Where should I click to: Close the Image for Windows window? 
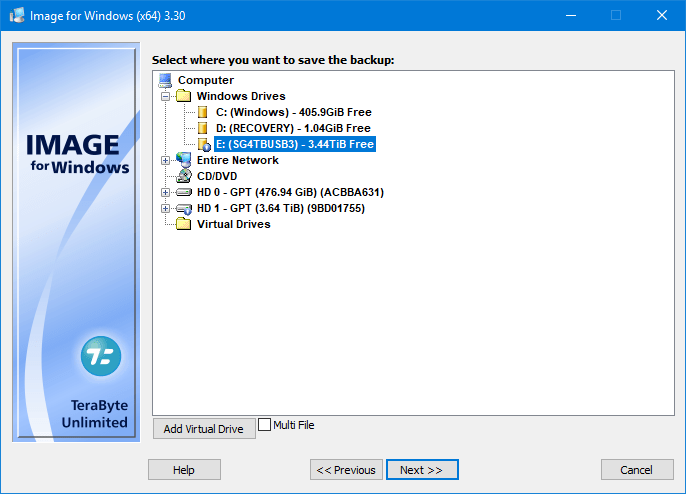point(662,15)
